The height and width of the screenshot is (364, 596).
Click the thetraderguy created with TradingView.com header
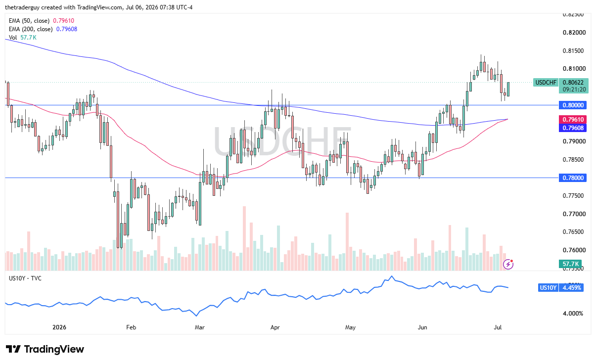click(98, 6)
